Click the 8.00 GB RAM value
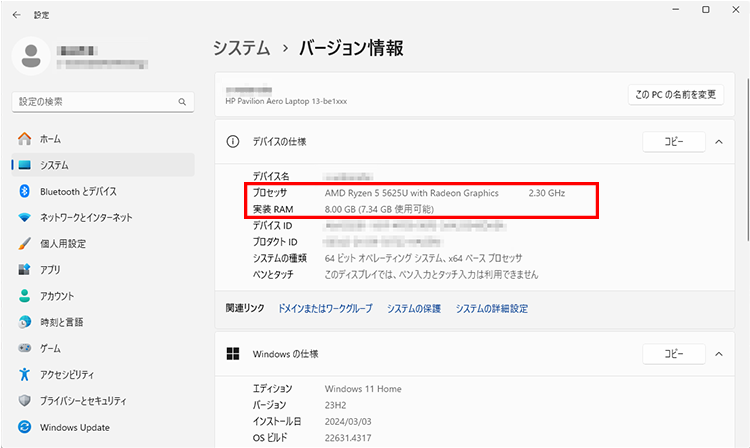Image resolution: width=750 pixels, height=448 pixels. [379, 209]
